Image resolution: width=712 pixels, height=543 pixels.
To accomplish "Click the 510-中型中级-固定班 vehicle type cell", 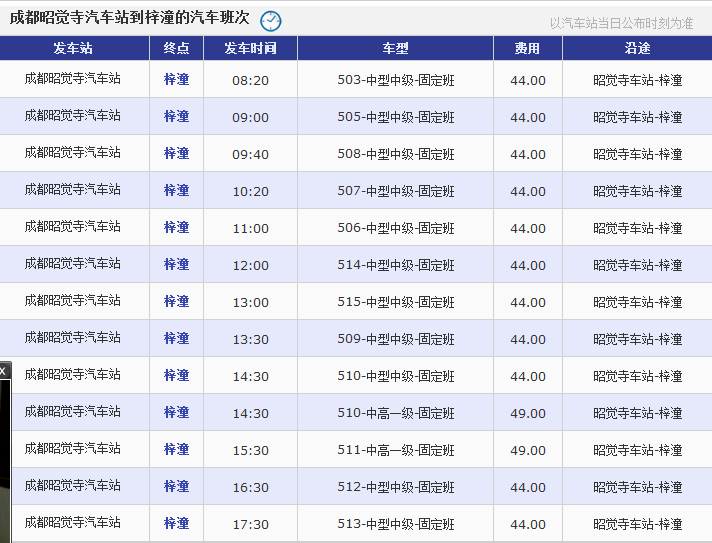I will (396, 376).
